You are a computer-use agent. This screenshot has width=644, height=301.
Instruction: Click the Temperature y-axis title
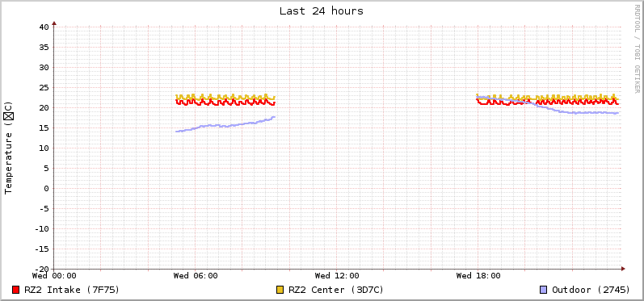coord(9,148)
